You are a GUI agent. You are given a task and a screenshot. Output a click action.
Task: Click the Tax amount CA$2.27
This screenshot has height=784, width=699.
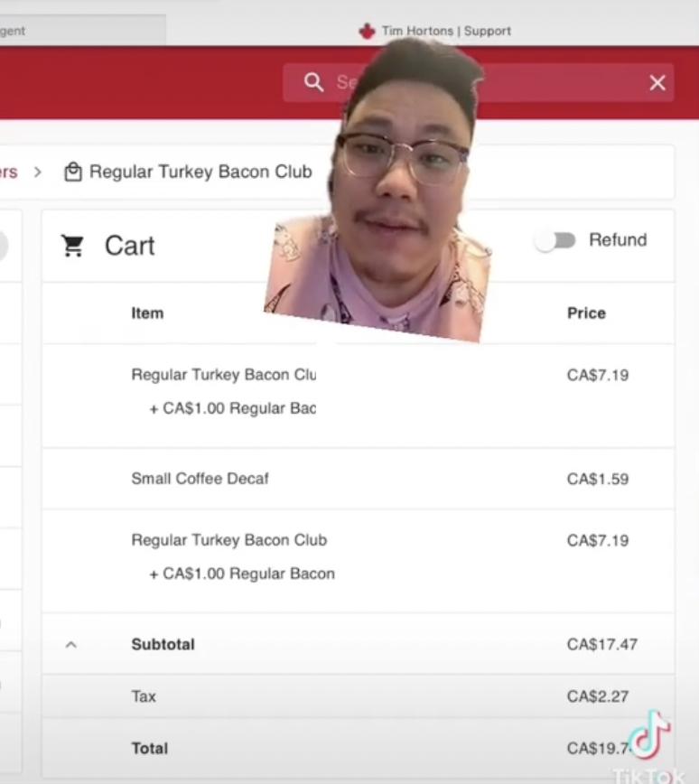(x=598, y=696)
